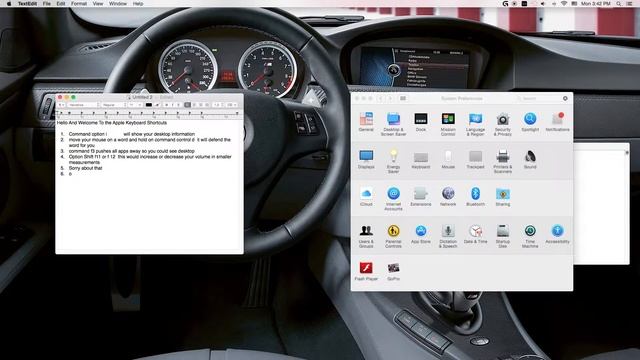
Task: Open Accessibility preferences pane
Action: click(x=558, y=234)
